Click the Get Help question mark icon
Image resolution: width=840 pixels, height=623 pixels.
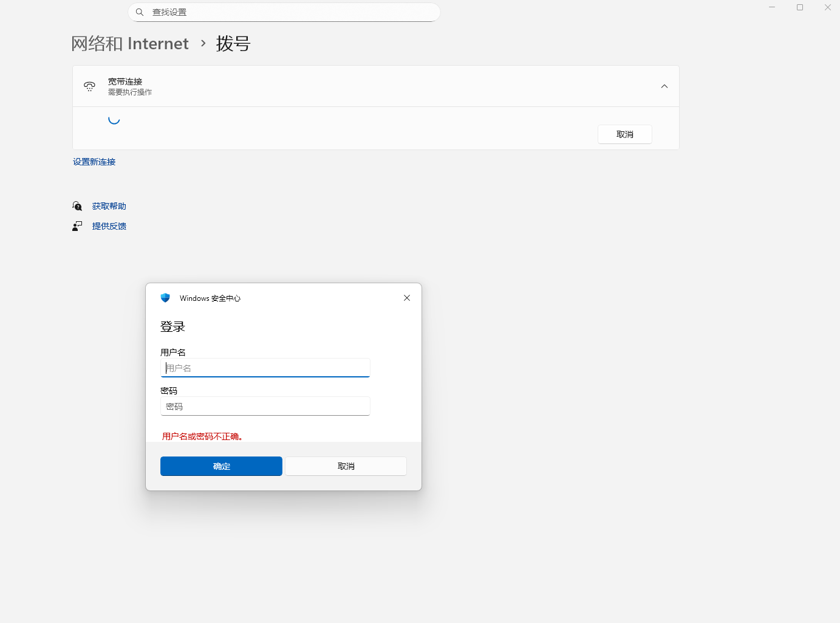click(x=77, y=205)
